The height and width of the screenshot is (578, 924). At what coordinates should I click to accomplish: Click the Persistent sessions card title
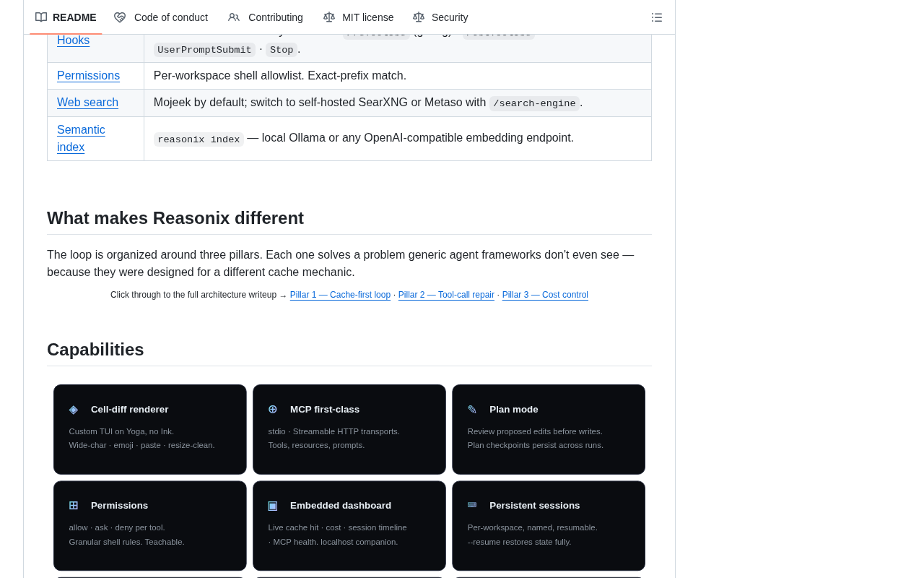pyautogui.click(x=535, y=506)
